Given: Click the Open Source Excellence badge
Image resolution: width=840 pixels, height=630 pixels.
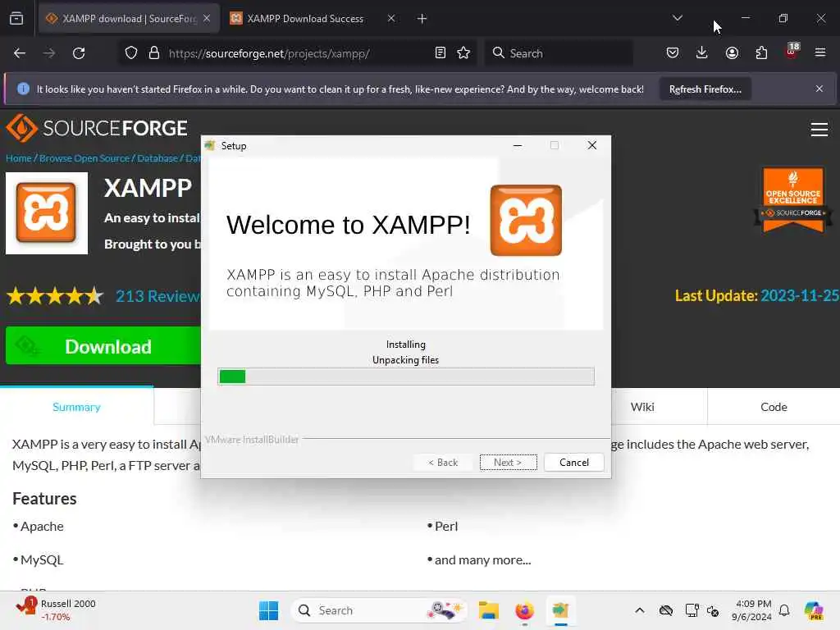Looking at the screenshot, I should pos(793,199).
